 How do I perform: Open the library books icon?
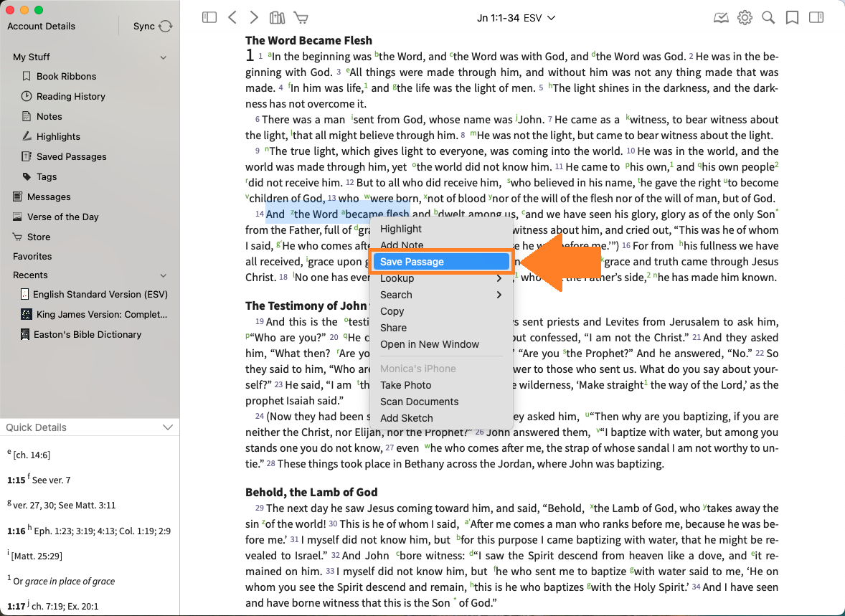pos(277,18)
